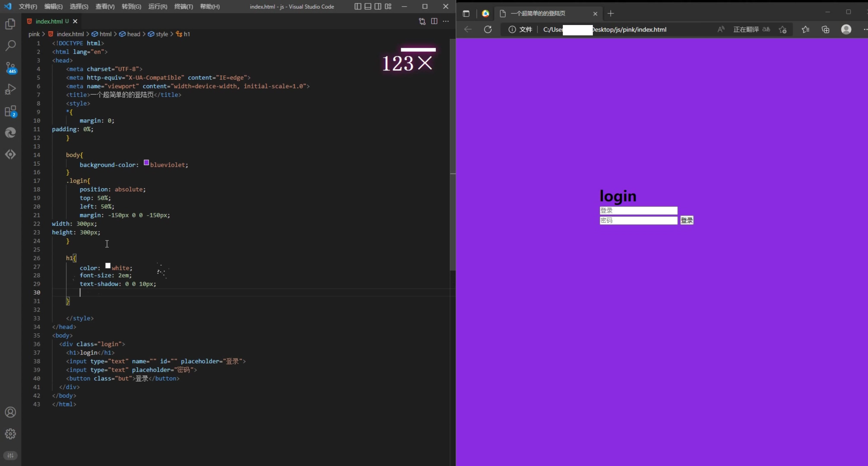Open the 运行(R) menu

tap(158, 6)
